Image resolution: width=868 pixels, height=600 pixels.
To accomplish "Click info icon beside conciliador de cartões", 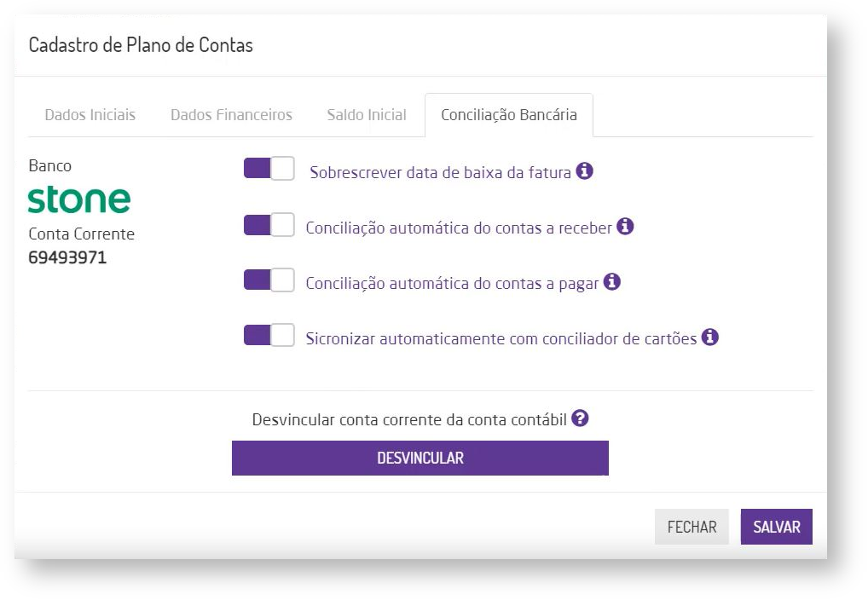I will pos(709,337).
